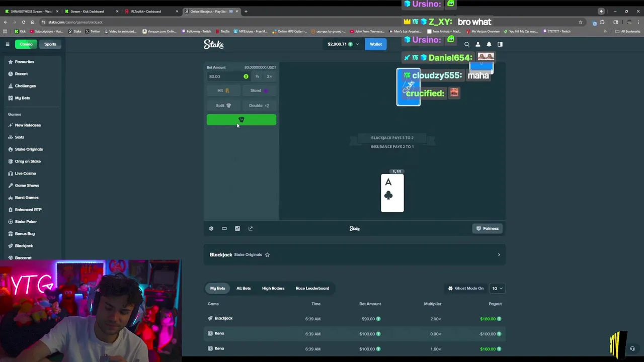Click the Stand action button
Image resolution: width=644 pixels, height=362 pixels.
pos(259,90)
